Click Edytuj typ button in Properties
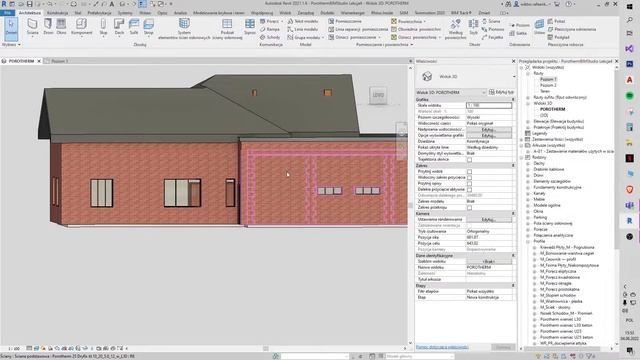640x360 pixels. click(501, 93)
